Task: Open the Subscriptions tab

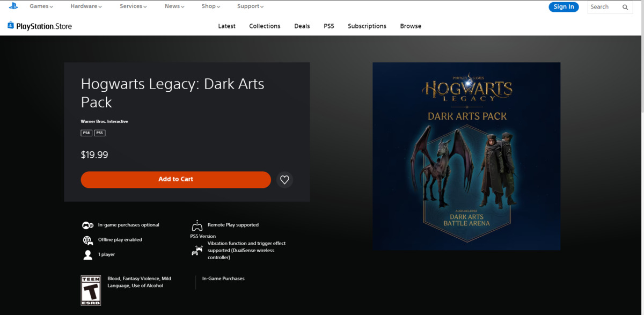Action: pyautogui.click(x=367, y=26)
